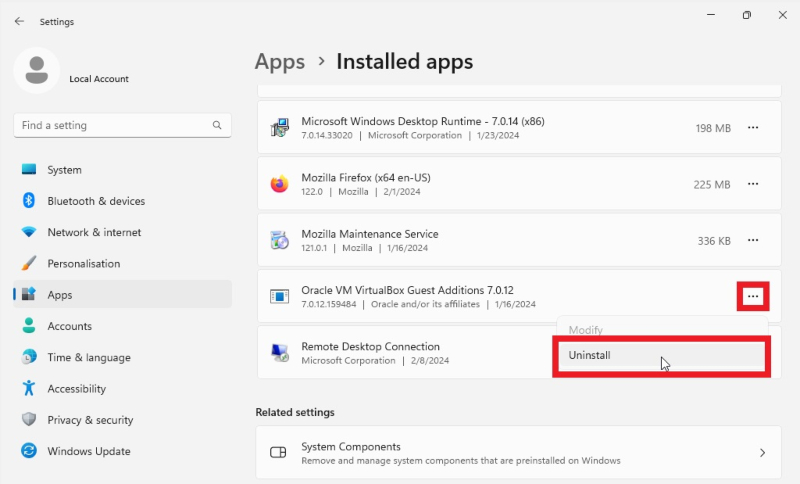The height and width of the screenshot is (484, 800).
Task: Click the Windows Update sync icon
Action: pos(29,450)
